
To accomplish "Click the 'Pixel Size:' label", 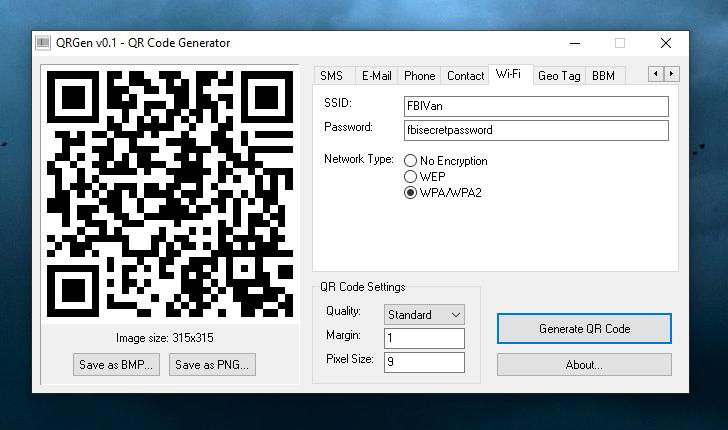I will point(350,359).
